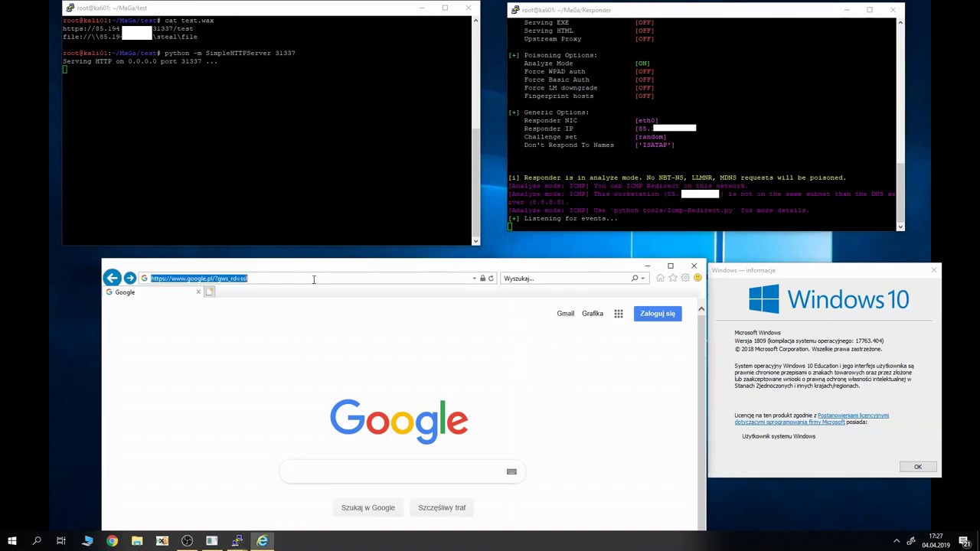Screen dimensions: 980x551
Task: Open Task View on the taskbar
Action: [61, 541]
